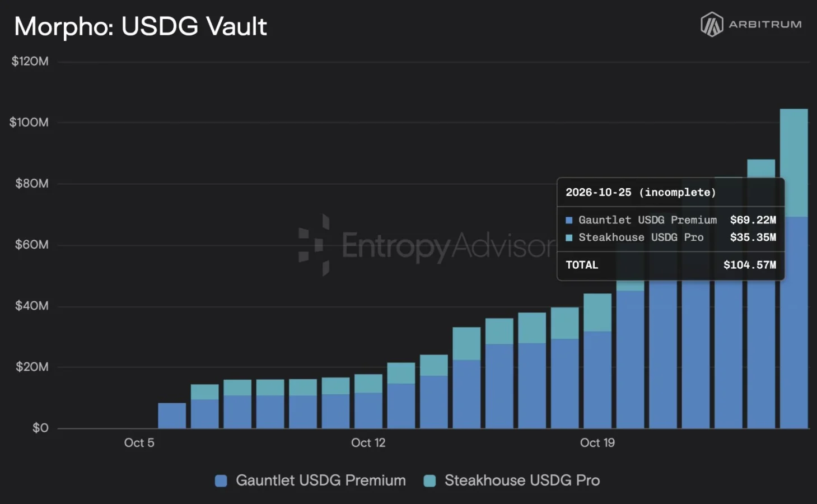Click the '$0' y-axis label
The height and width of the screenshot is (504, 817).
(40, 428)
